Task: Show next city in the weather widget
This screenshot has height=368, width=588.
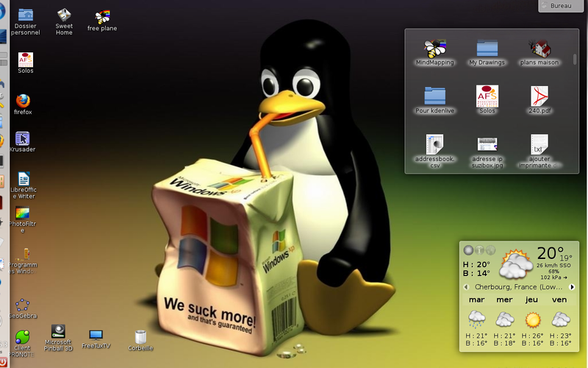Action: 572,287
